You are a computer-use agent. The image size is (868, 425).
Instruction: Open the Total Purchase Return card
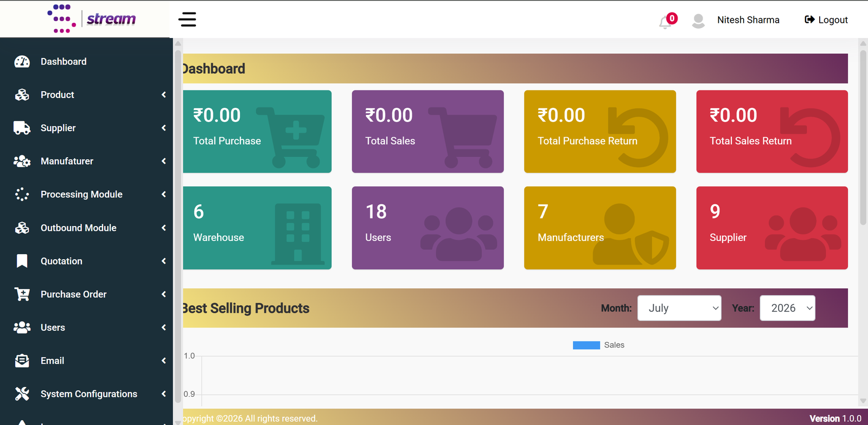point(600,132)
